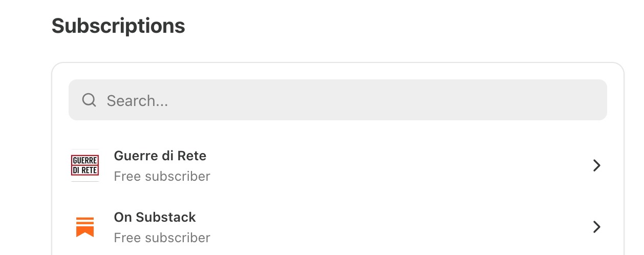Viewport: 644px width, 255px height.
Task: Click "Free subscriber" under Guerre di Rete
Action: 162,177
